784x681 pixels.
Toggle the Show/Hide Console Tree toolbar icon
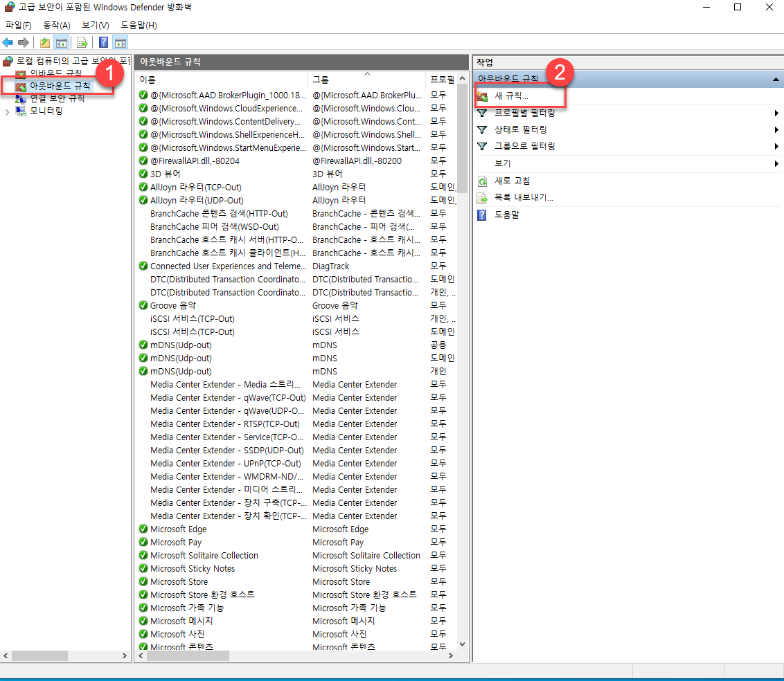[62, 42]
